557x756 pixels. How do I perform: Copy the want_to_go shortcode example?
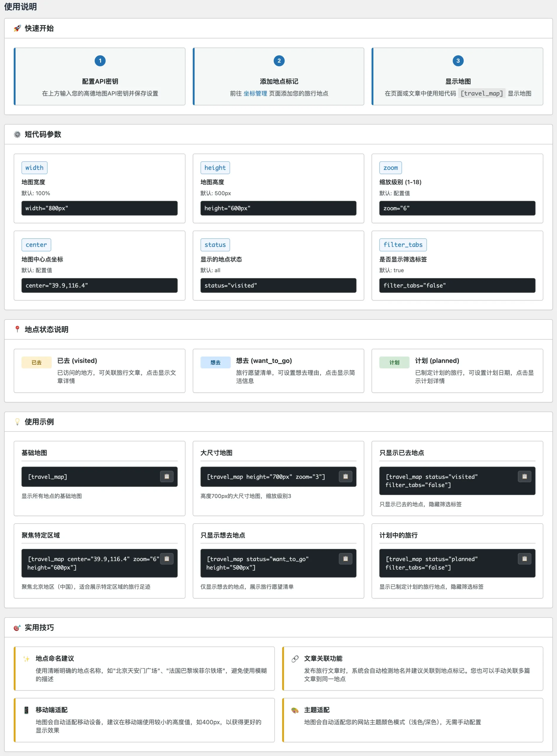coord(345,558)
